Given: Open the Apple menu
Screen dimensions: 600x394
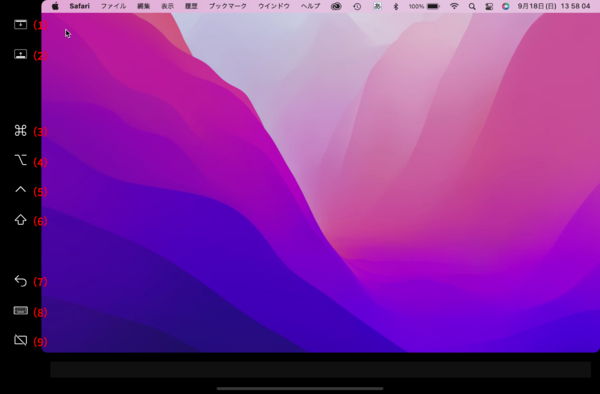Looking at the screenshot, I should pyautogui.click(x=55, y=6).
